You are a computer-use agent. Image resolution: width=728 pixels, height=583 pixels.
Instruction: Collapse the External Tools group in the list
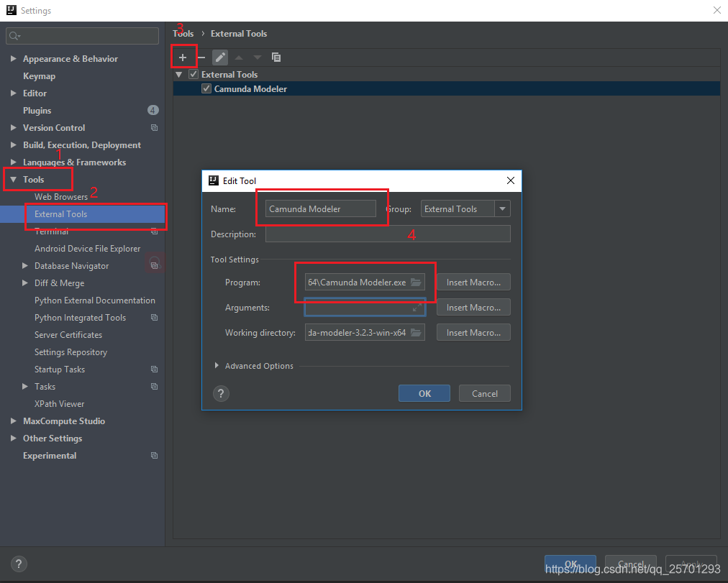point(178,75)
